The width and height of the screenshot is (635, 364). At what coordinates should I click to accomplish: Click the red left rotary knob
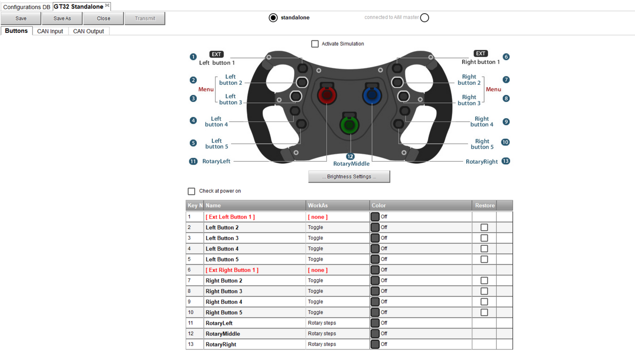327,95
